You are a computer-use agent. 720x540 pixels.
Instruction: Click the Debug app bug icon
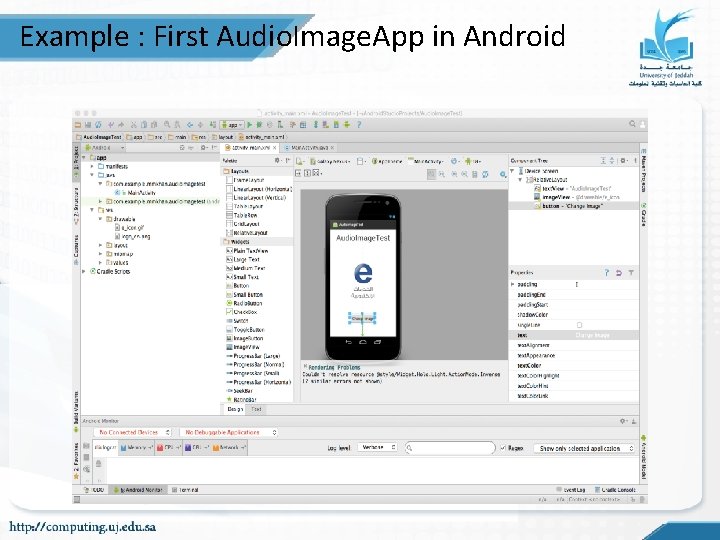click(x=259, y=124)
